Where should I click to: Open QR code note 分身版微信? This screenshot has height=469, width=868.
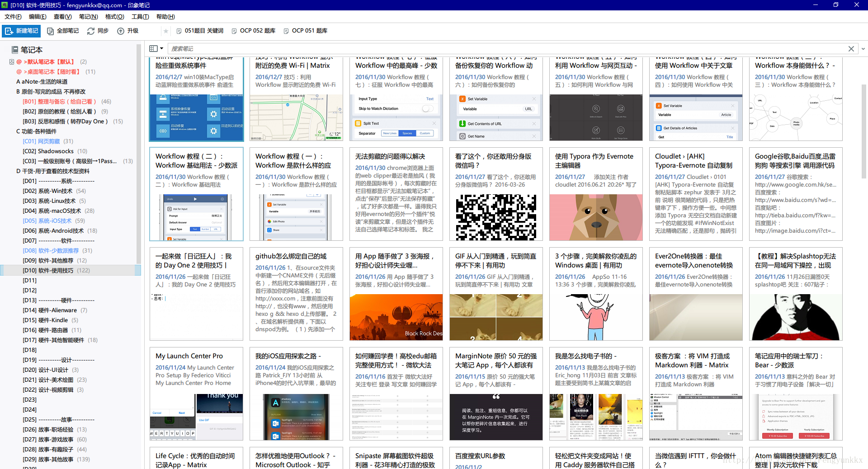click(x=496, y=194)
